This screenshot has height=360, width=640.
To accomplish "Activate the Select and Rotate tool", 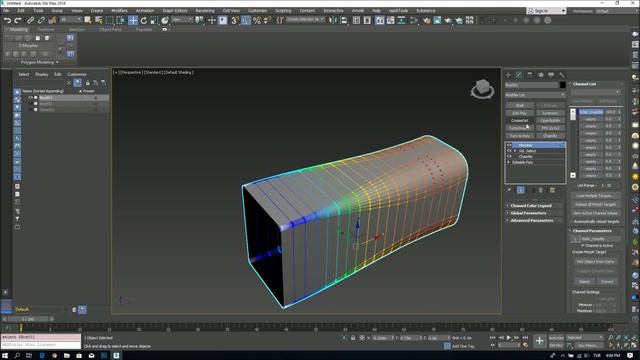I will coord(144,20).
